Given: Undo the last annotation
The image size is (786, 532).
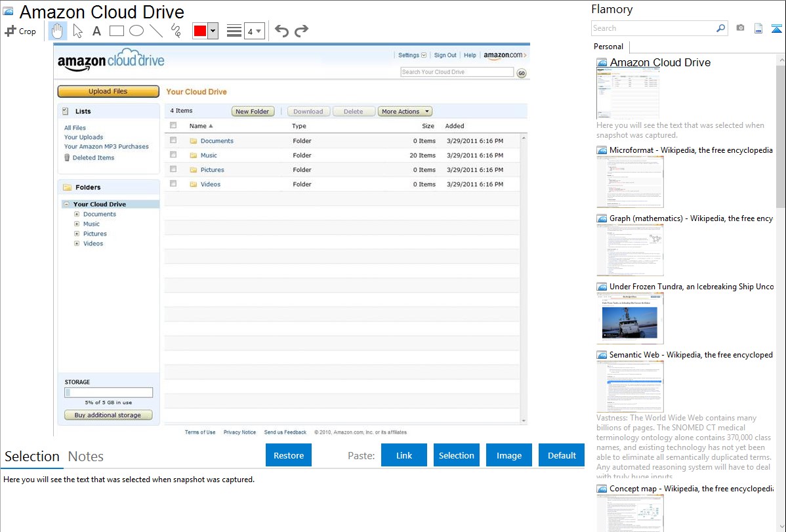Looking at the screenshot, I should (281, 31).
